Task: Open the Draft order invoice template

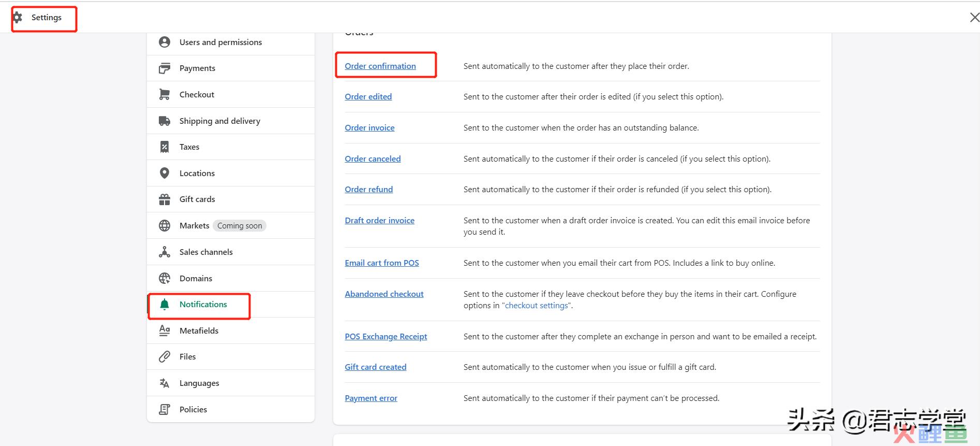Action: coord(380,220)
